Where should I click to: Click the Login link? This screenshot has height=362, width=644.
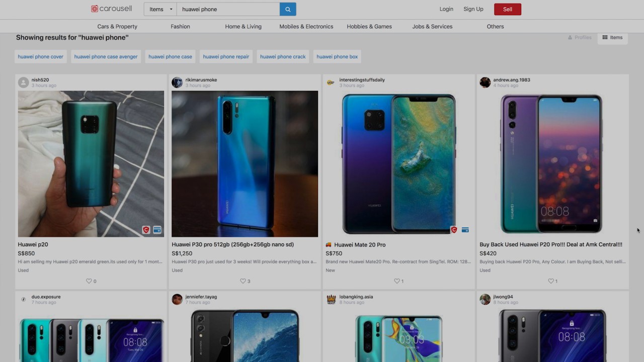446,9
